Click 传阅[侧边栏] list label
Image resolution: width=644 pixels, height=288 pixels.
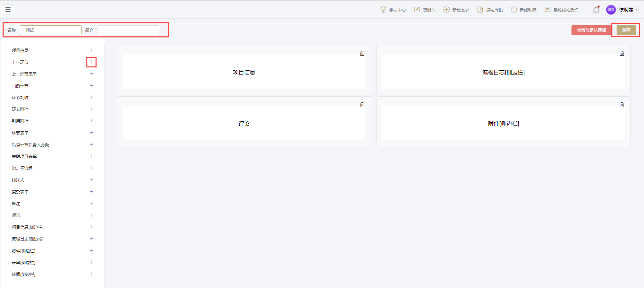click(x=24, y=274)
